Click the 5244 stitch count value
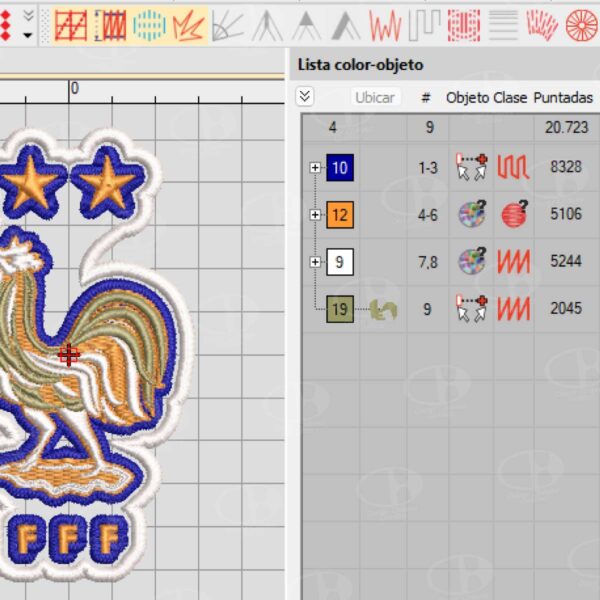 (x=566, y=261)
